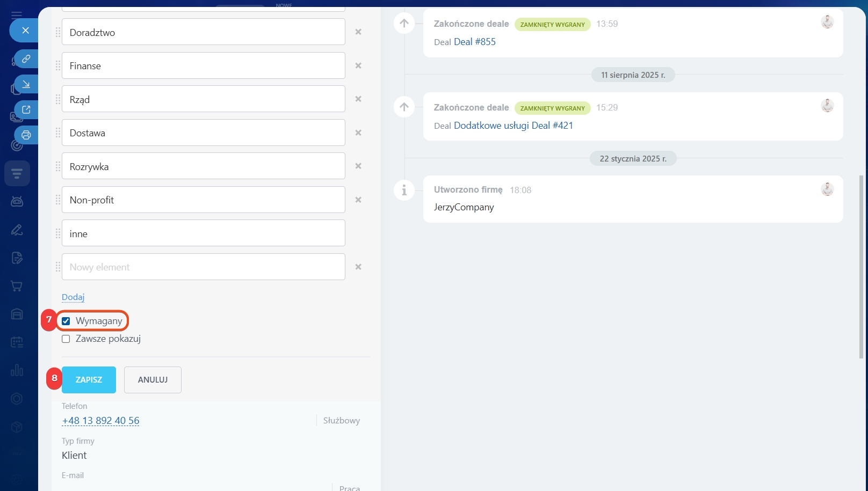
Task: Click the arrow icon of Deal #855 entry
Action: [404, 23]
